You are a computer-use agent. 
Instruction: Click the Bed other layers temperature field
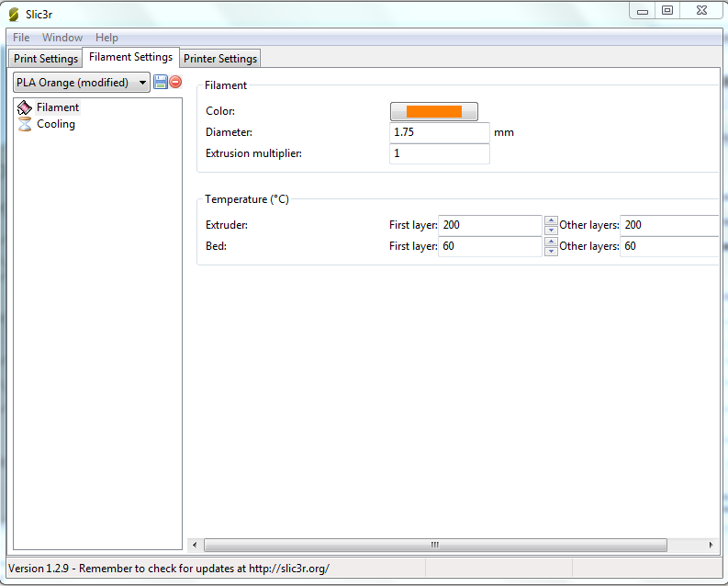(x=670, y=246)
